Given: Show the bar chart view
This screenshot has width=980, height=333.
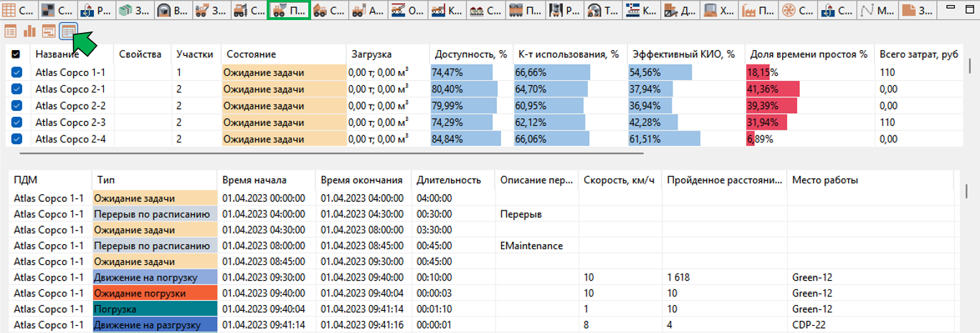Looking at the screenshot, I should click(x=30, y=31).
